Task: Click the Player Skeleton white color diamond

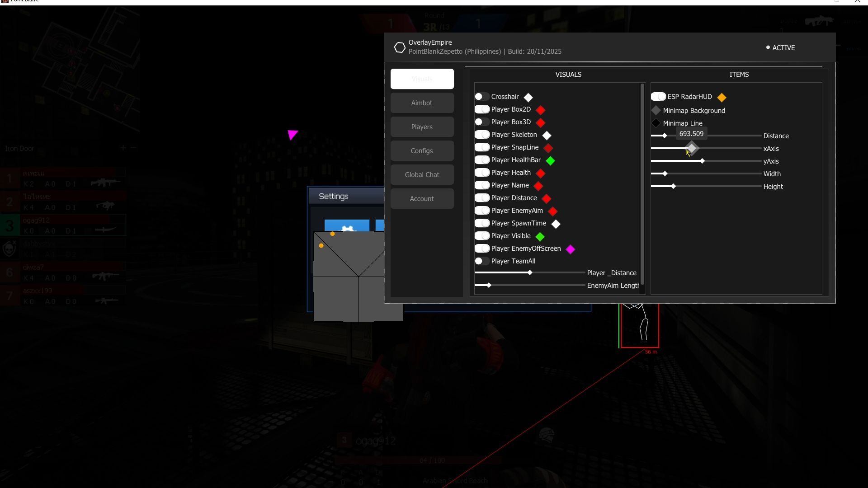Action: pyautogui.click(x=547, y=135)
